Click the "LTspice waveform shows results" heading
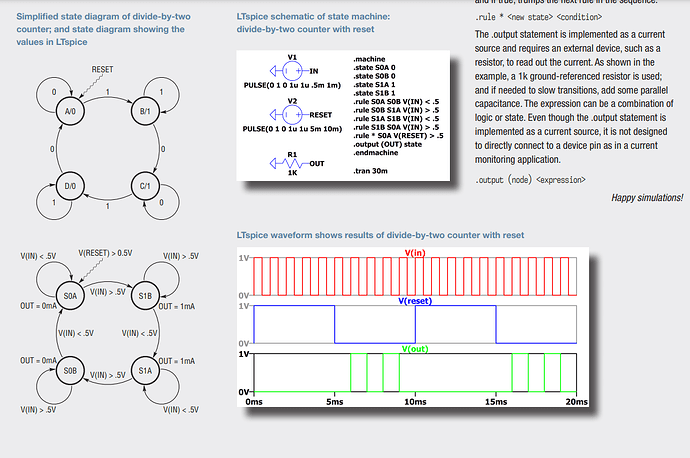Image resolution: width=690 pixels, height=458 pixels. [380, 234]
